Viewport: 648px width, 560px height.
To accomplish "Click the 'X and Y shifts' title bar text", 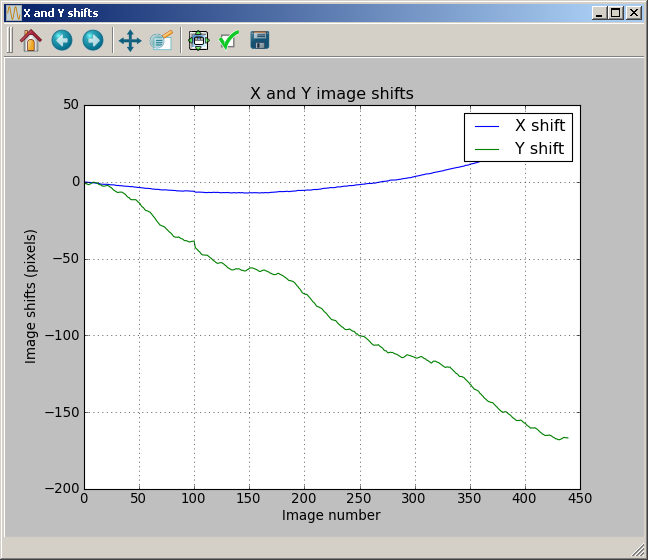I will coord(61,13).
